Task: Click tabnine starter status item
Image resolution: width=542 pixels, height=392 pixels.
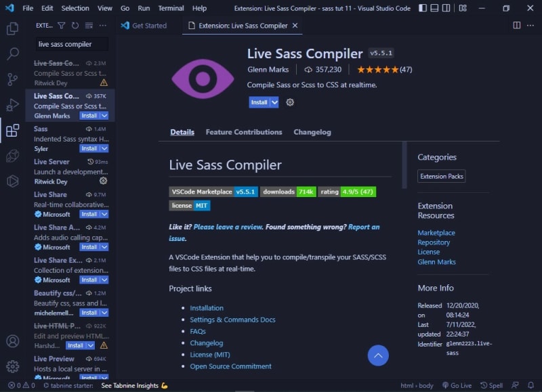Action: tap(68, 385)
